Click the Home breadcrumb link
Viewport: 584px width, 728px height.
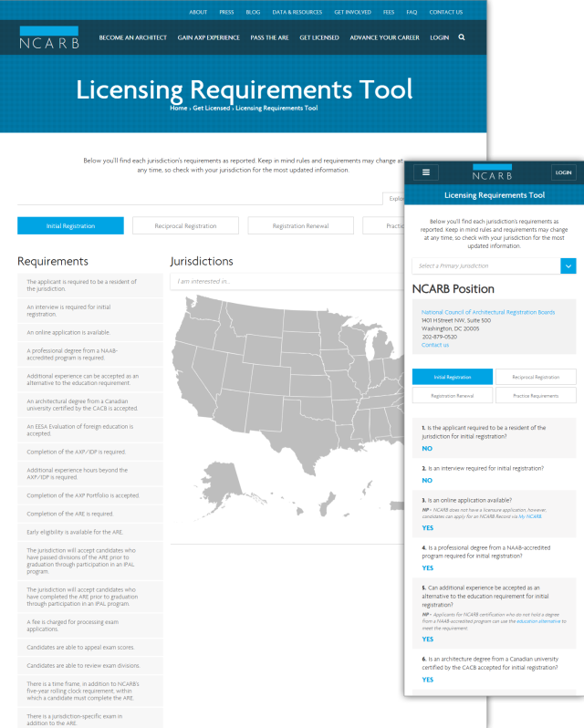coord(178,109)
